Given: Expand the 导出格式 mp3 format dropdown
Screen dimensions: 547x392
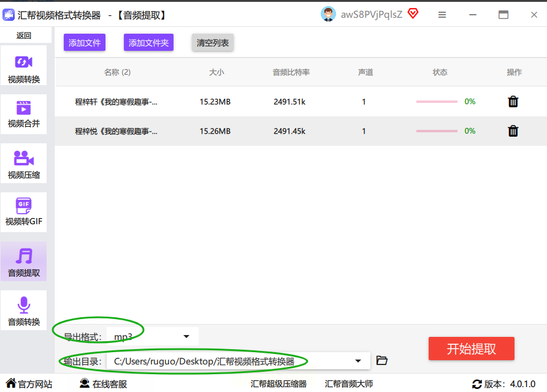Looking at the screenshot, I should pos(153,336).
